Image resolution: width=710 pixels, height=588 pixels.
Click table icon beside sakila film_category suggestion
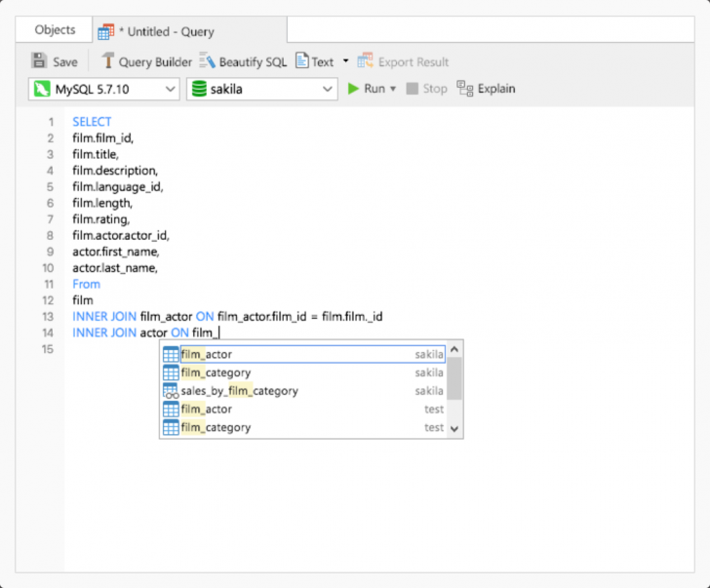point(171,372)
